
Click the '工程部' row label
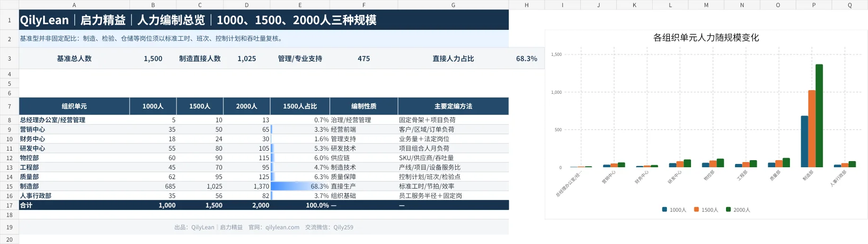[x=74, y=167]
